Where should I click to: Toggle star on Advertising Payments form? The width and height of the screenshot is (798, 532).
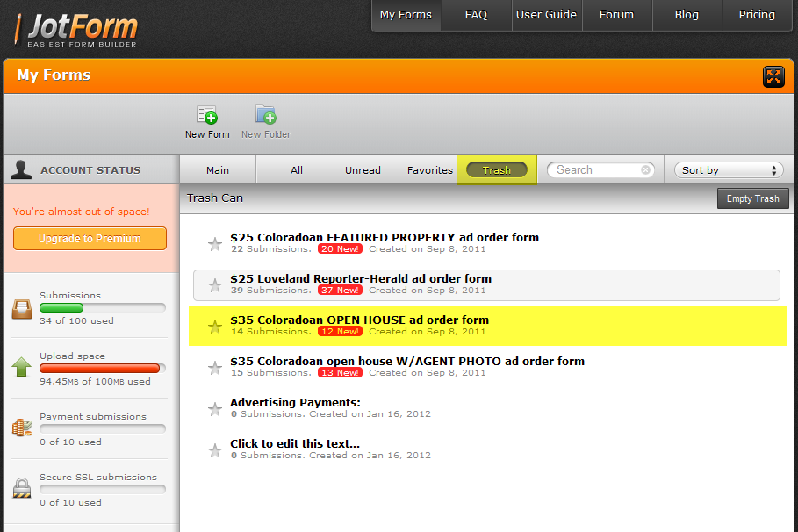click(214, 409)
